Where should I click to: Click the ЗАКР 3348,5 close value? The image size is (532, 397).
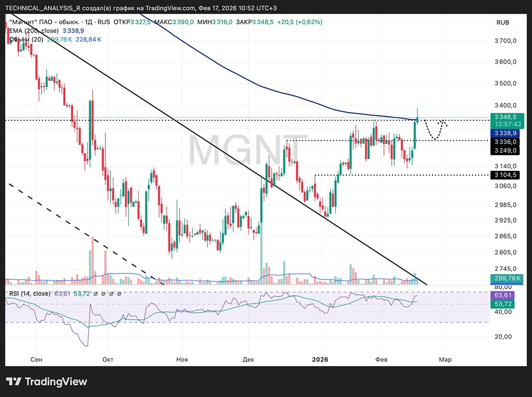point(254,22)
